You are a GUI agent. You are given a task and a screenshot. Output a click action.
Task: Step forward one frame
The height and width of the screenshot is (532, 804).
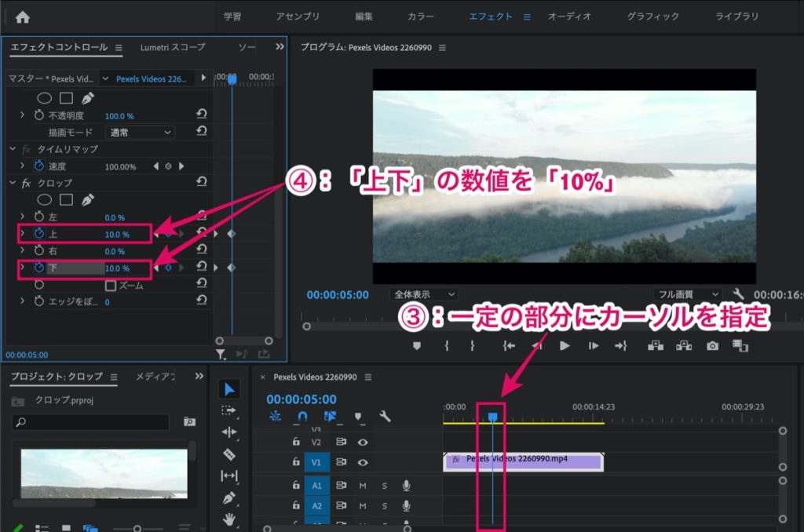pos(594,346)
